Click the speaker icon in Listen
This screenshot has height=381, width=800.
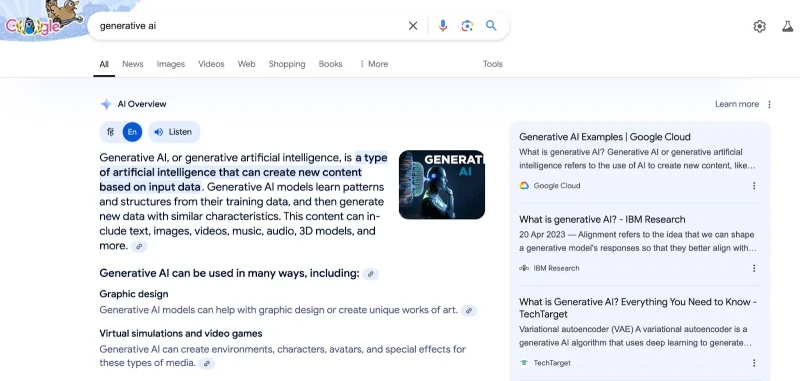click(x=159, y=132)
